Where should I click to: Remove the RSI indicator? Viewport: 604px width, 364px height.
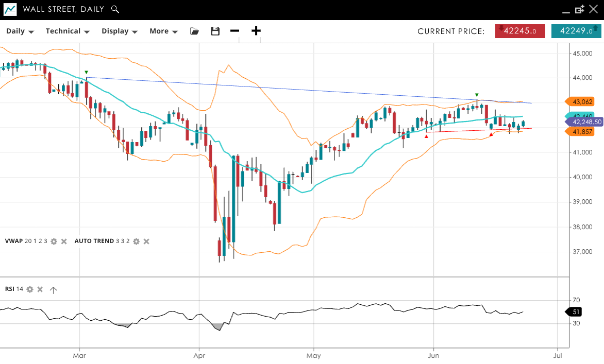click(40, 289)
